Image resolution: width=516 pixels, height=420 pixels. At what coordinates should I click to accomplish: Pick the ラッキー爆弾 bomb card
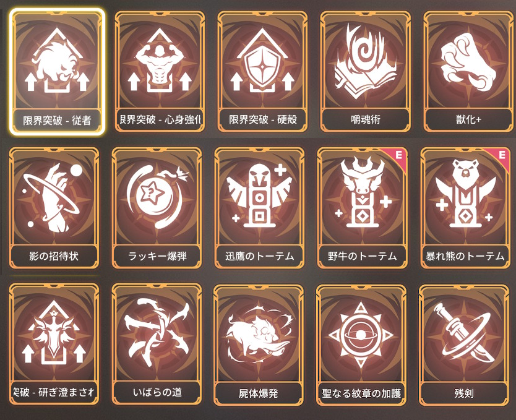157,208
